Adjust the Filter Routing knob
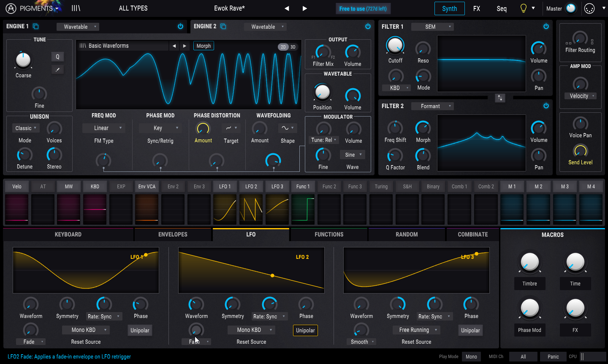Image resolution: width=608 pixels, height=364 pixels. tap(580, 38)
